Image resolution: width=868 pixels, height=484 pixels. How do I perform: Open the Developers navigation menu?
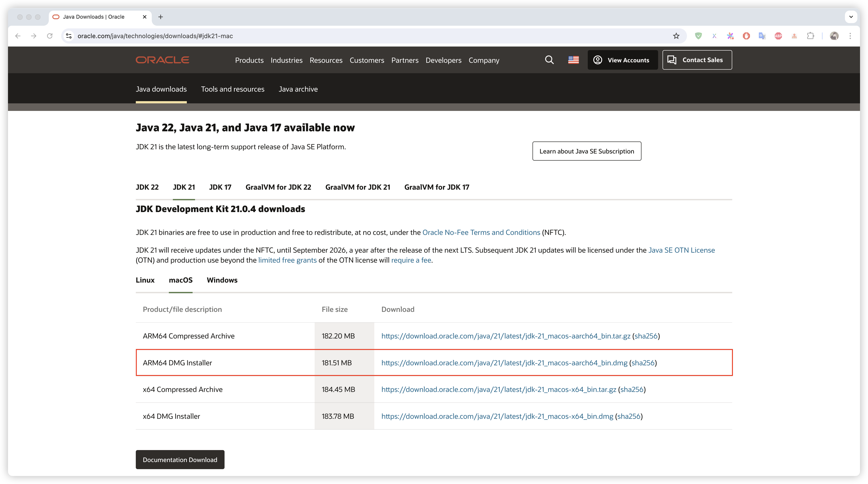pos(443,60)
